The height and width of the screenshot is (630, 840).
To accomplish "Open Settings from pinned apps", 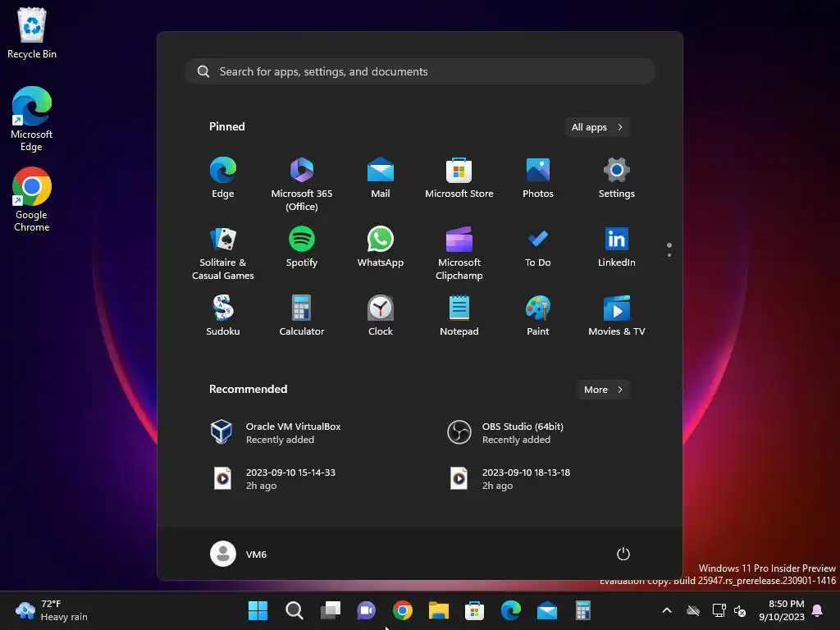I will point(617,178).
